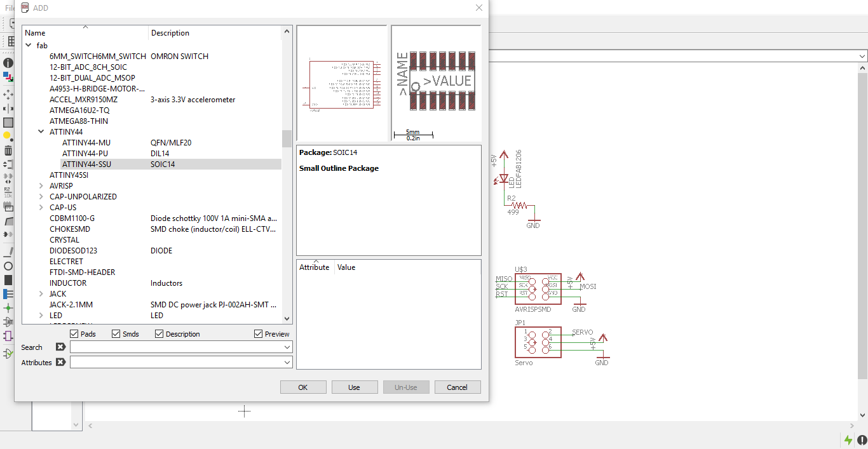This screenshot has width=868, height=449.
Task: Select the Delete trash can tool
Action: 8,151
